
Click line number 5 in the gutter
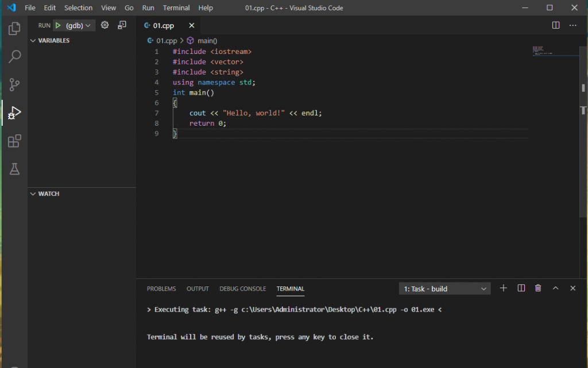tap(156, 92)
